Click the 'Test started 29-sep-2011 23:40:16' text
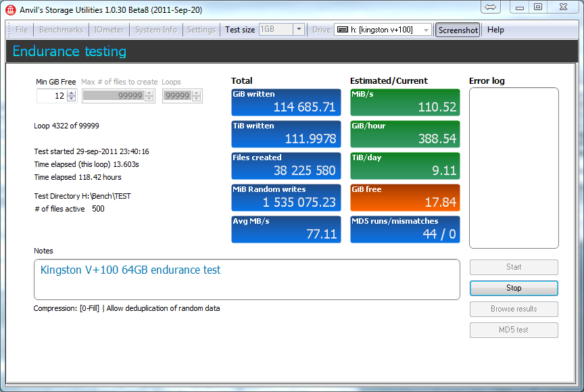Viewport: 584px width, 392px height. point(91,151)
